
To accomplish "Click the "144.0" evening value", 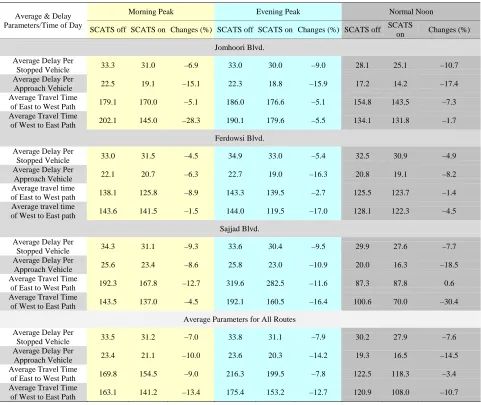I will click(x=235, y=211).
